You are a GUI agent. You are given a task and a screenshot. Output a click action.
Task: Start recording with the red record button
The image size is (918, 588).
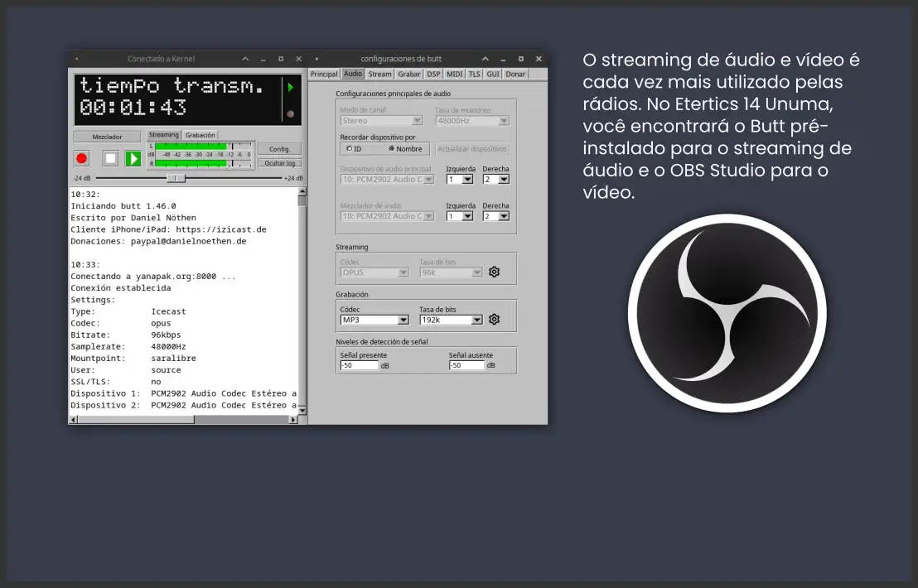(x=82, y=158)
